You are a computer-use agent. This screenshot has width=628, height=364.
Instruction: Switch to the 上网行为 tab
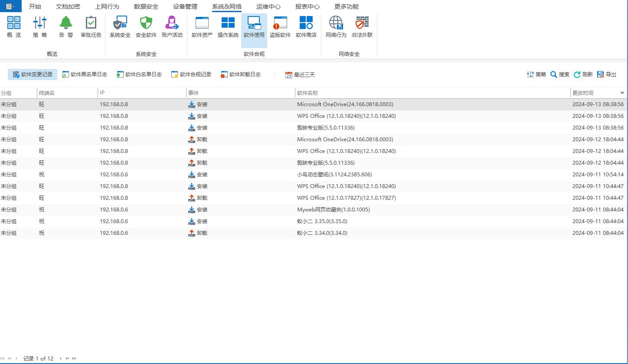[107, 6]
